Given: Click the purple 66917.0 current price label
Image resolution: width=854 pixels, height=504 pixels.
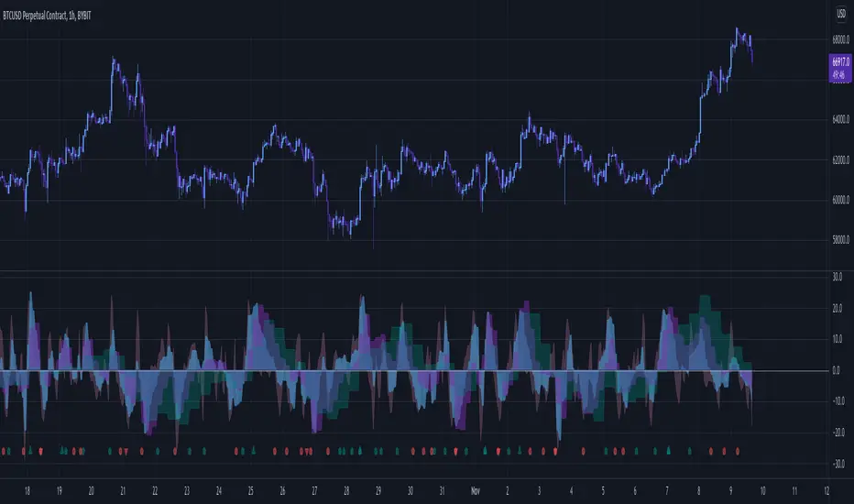Looking at the screenshot, I should 838,67.
